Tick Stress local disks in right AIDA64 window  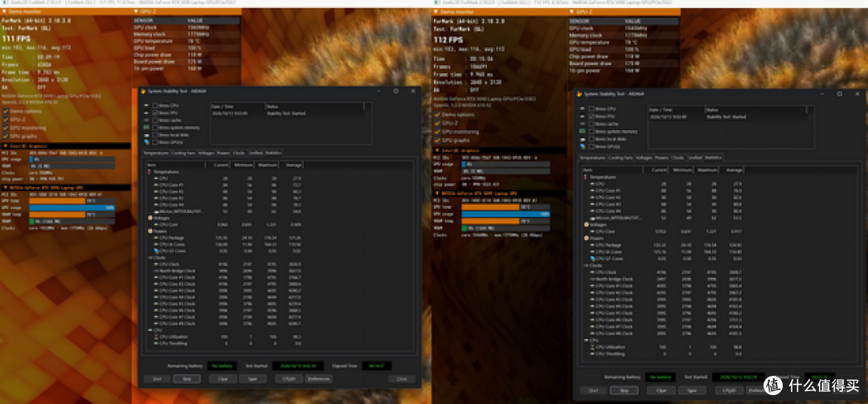(x=592, y=140)
